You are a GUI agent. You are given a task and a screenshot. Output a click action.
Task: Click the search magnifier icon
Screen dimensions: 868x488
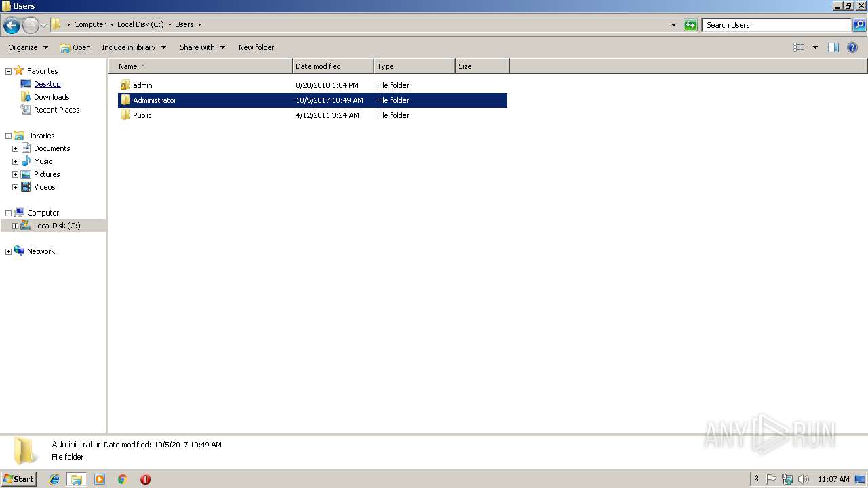tap(859, 25)
